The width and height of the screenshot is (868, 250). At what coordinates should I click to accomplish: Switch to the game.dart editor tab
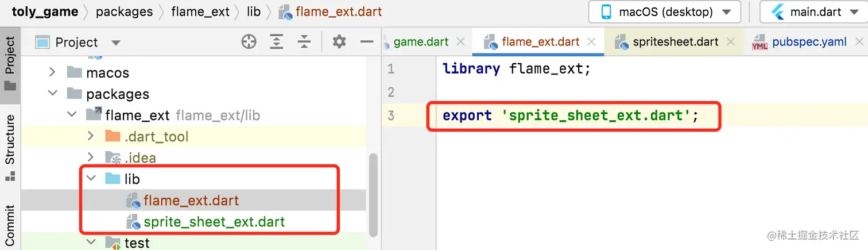coord(421,42)
